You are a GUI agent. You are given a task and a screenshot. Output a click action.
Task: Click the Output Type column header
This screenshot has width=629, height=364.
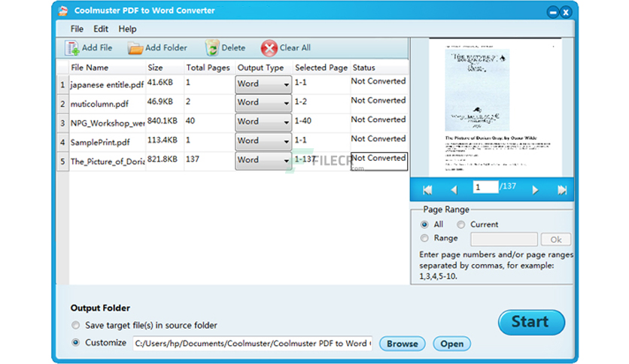pos(260,68)
